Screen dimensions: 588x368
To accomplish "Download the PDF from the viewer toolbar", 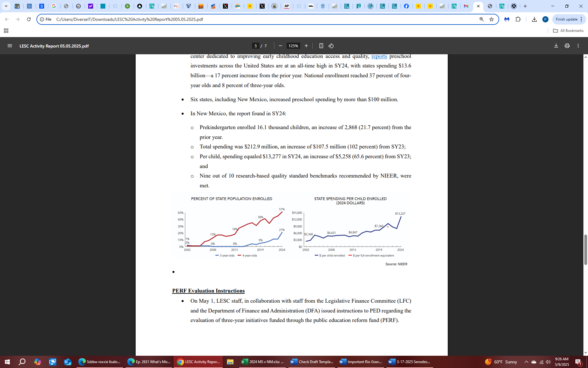I will (x=556, y=46).
